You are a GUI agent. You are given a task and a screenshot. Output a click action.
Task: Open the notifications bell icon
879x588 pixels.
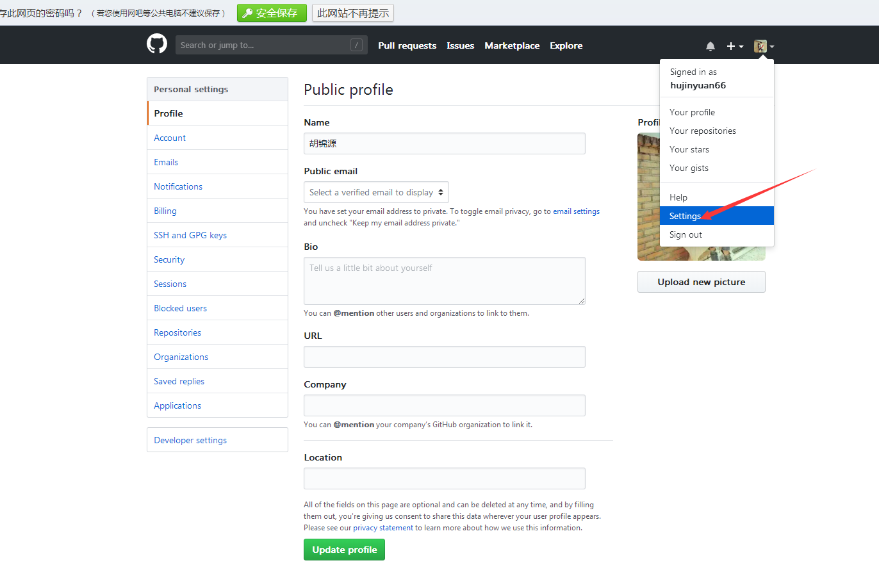click(711, 46)
